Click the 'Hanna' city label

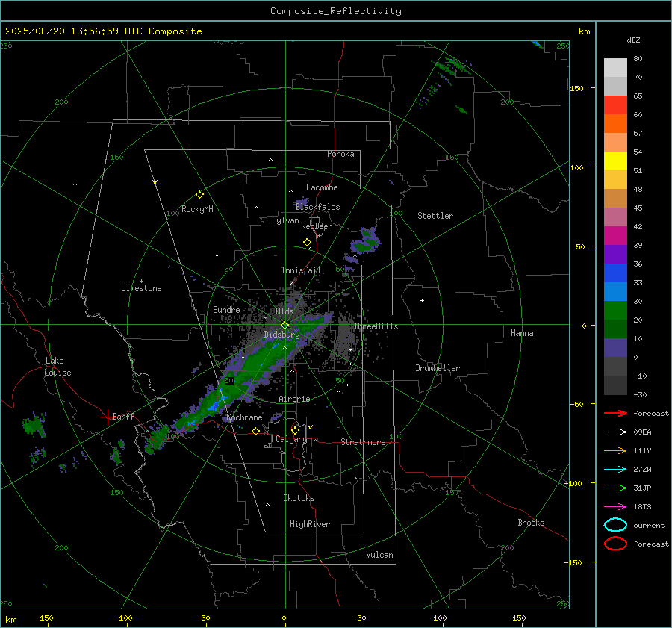click(522, 333)
